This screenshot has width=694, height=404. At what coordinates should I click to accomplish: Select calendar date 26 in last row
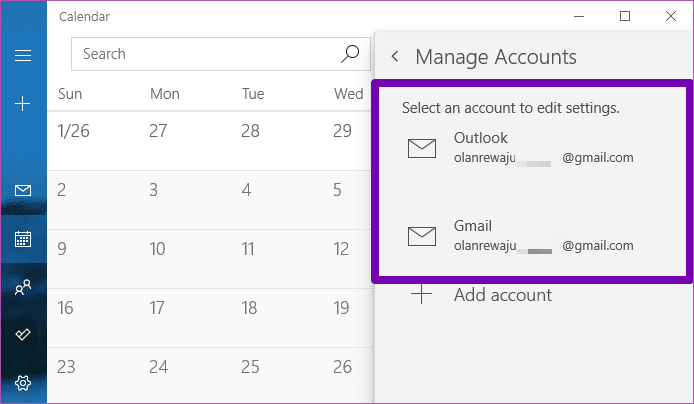343,367
